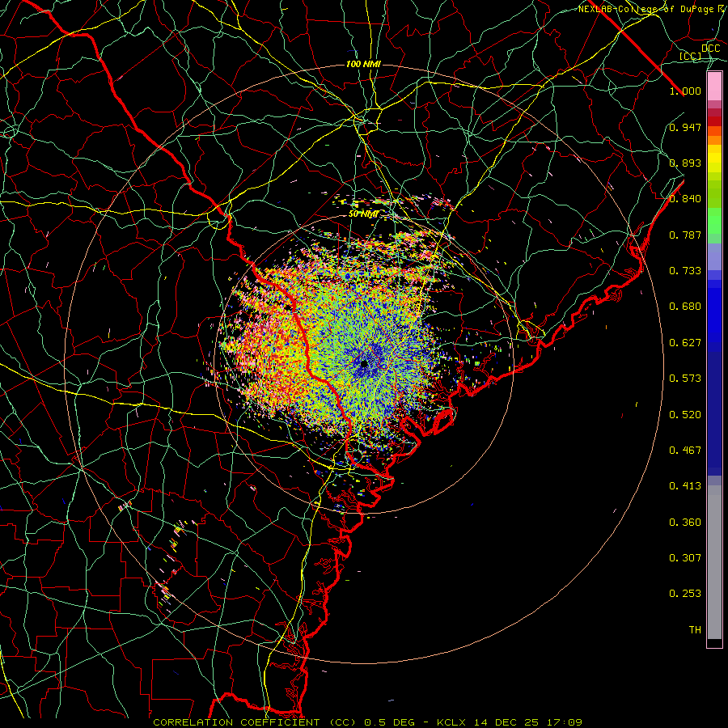This screenshot has height=728, width=728.
Task: Click the 0.627 color scale label
Action: (685, 343)
